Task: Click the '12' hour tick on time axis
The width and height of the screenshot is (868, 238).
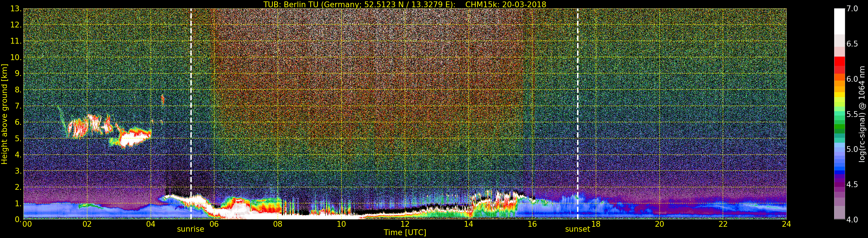Action: [x=405, y=224]
